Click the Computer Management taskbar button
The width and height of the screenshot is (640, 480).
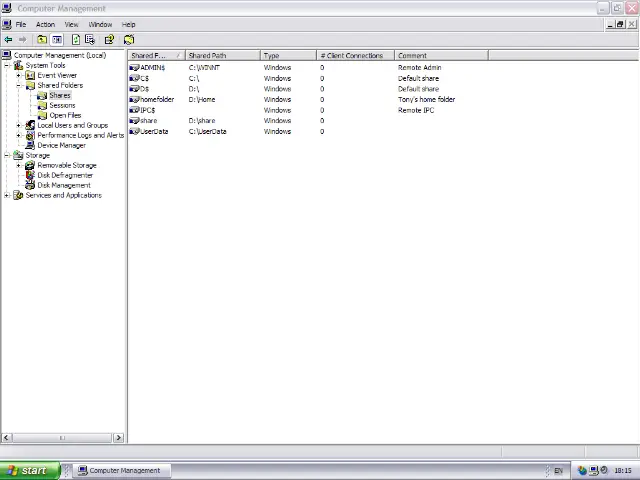[122, 471]
